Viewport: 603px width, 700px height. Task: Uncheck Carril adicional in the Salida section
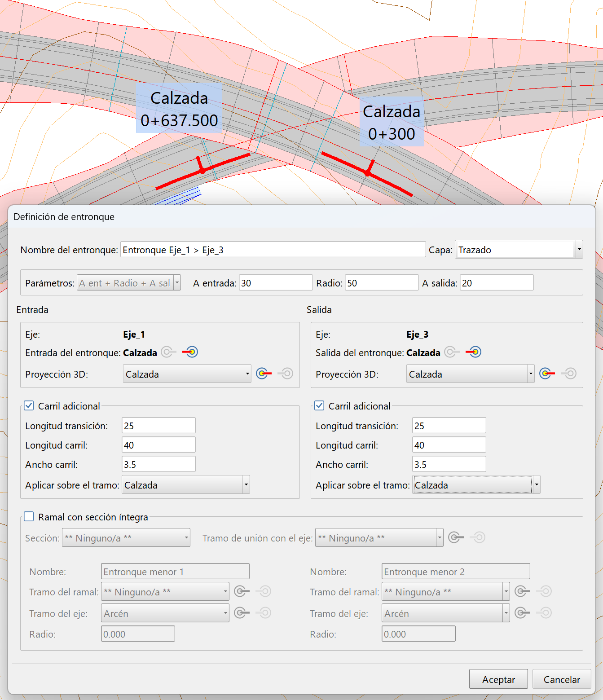tap(319, 406)
